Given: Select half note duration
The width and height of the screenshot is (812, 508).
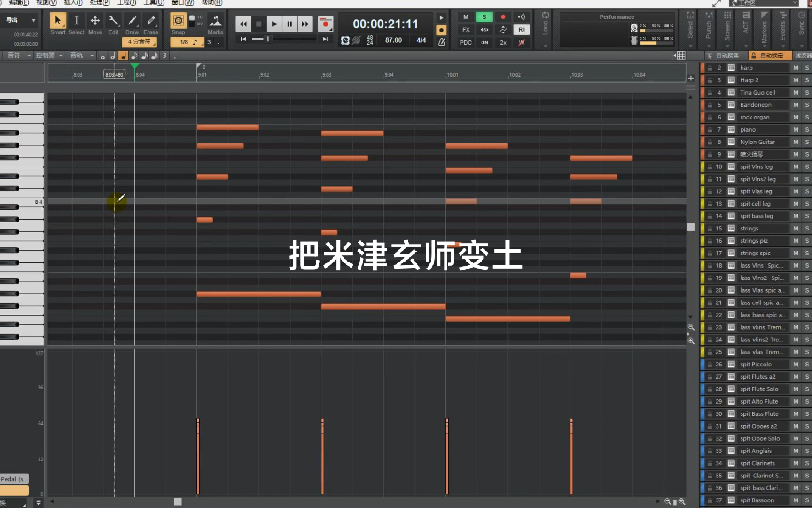Looking at the screenshot, I should click(113, 56).
